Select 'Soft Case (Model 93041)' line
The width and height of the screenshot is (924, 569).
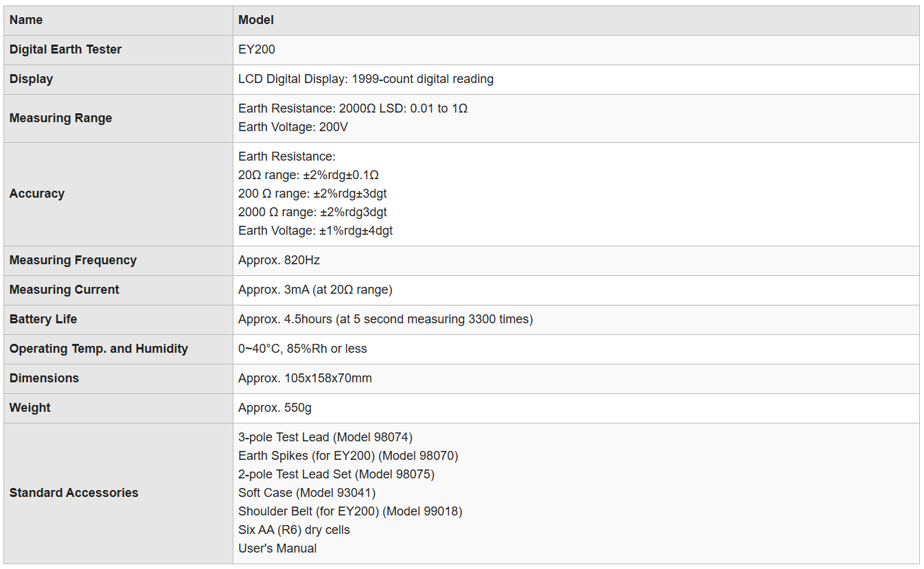click(307, 493)
